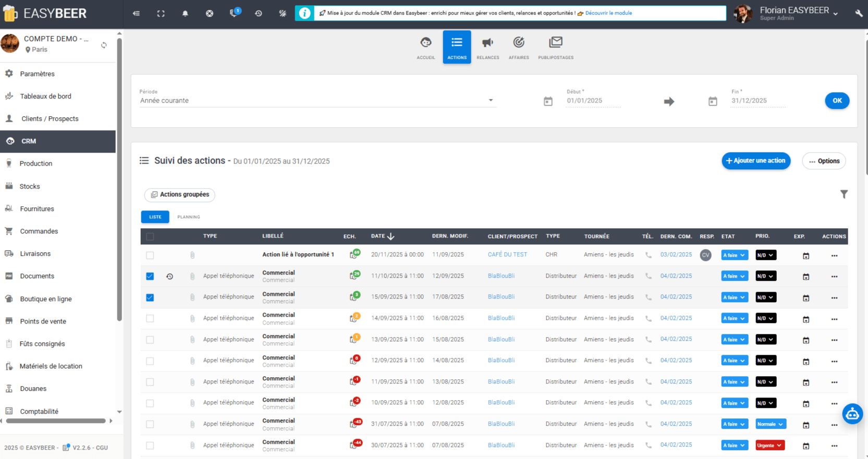This screenshot has width=868, height=459.
Task: Open the Urgente priority dropdown
Action: coord(770,445)
